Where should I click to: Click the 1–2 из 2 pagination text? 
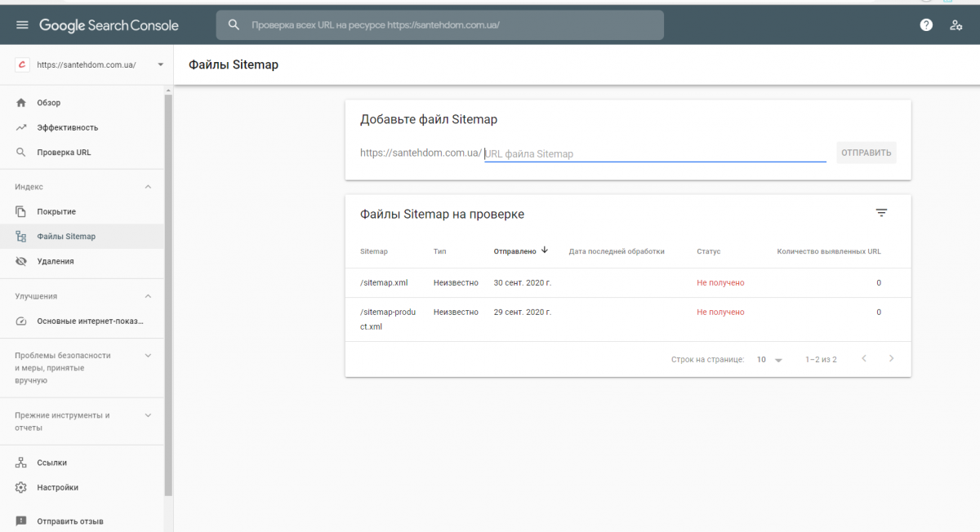(821, 360)
